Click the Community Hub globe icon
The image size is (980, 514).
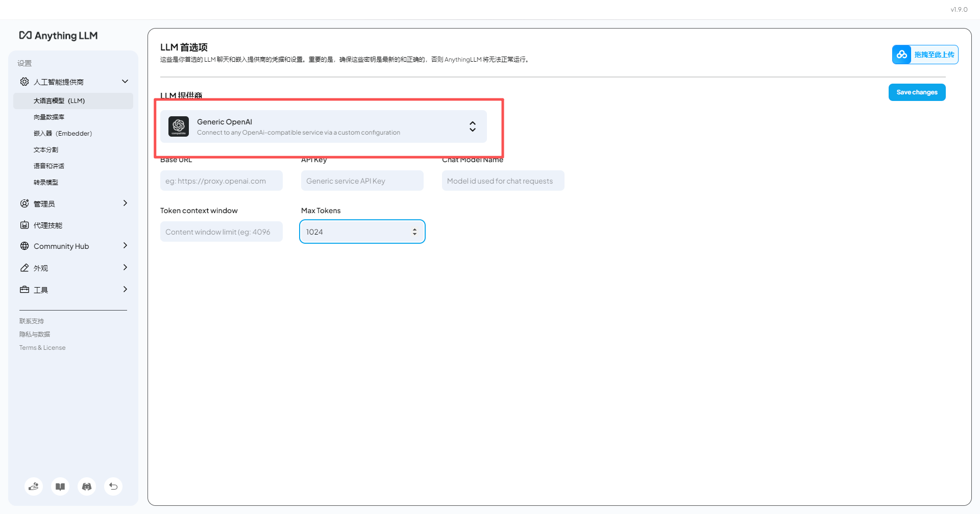[x=24, y=246]
